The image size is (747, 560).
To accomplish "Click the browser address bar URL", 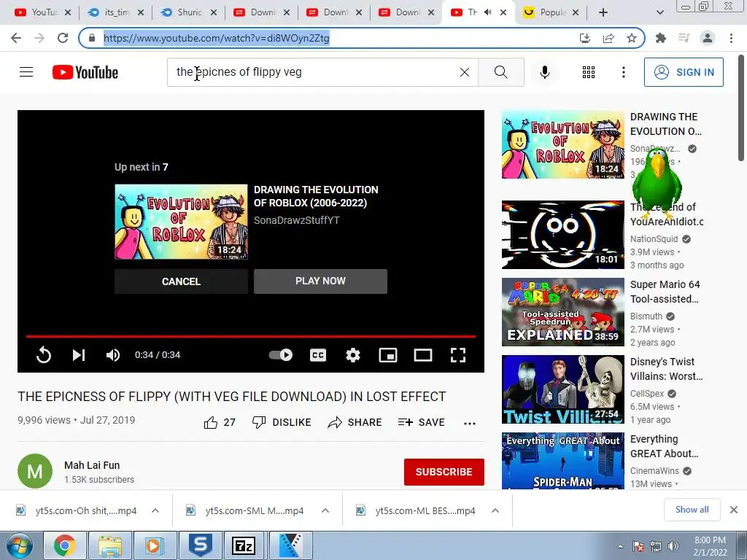I will pos(216,38).
